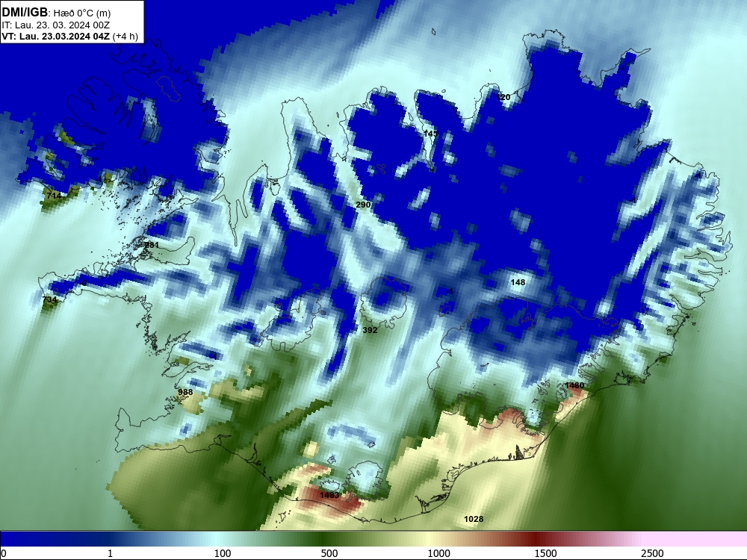Click the 1028 value label
Screen dimensions: 747x560
coord(474,519)
